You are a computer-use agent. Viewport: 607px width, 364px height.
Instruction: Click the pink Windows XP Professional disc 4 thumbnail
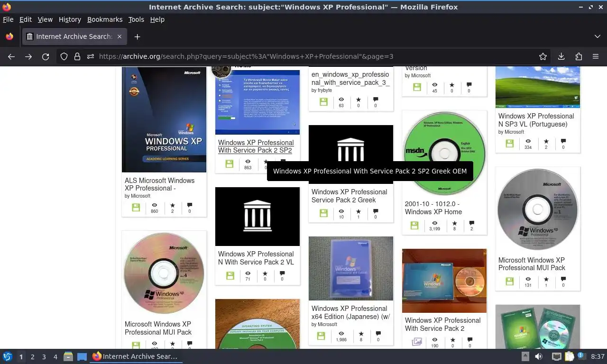coord(164,273)
